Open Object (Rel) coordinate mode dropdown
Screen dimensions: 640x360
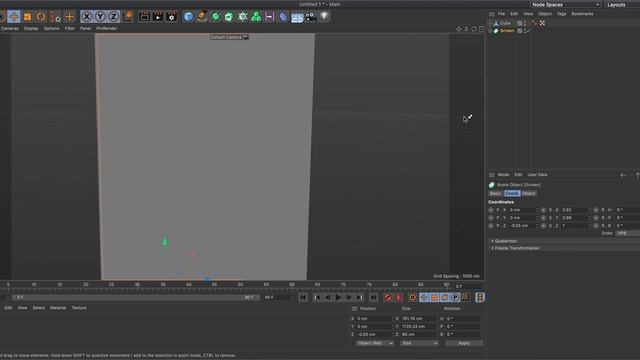click(x=375, y=343)
